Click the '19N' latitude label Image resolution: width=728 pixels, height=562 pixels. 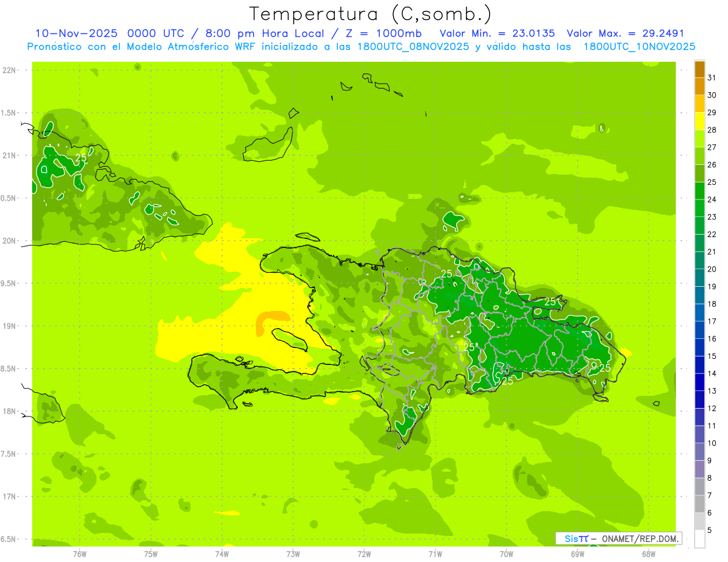[9, 326]
